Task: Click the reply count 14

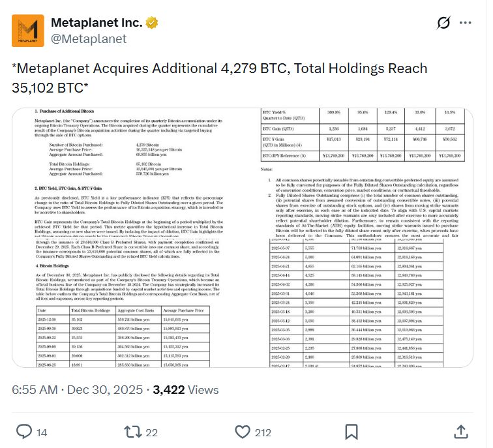Action: pyautogui.click(x=41, y=432)
